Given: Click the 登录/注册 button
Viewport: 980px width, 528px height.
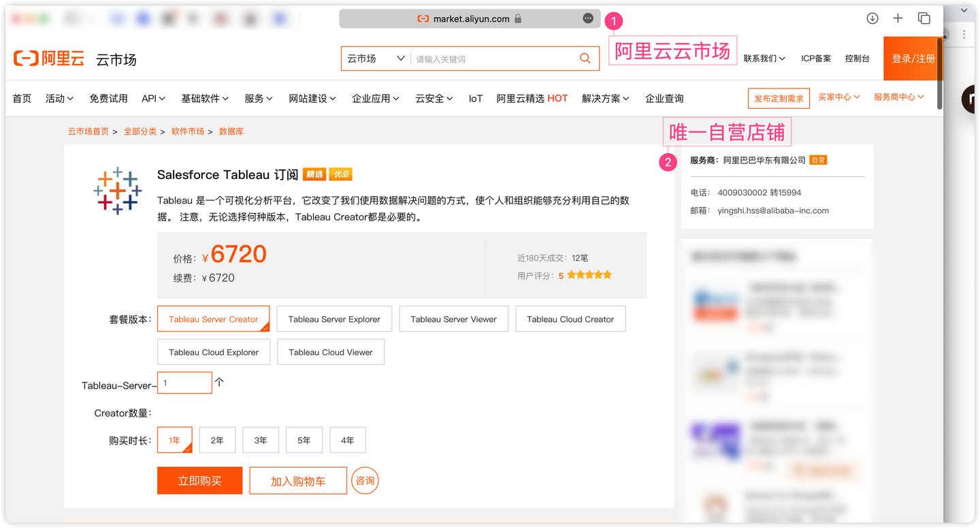Looking at the screenshot, I should [x=913, y=59].
